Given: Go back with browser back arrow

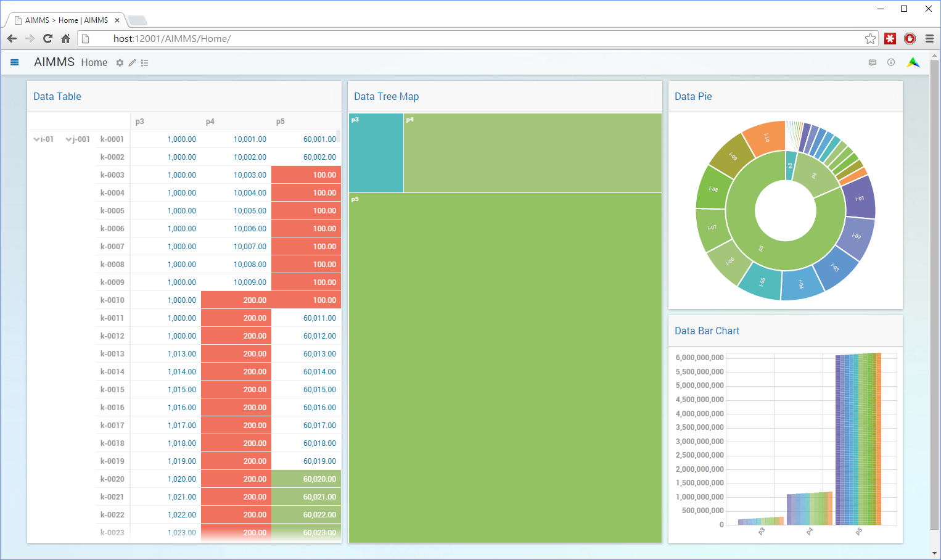Looking at the screenshot, I should [12, 38].
